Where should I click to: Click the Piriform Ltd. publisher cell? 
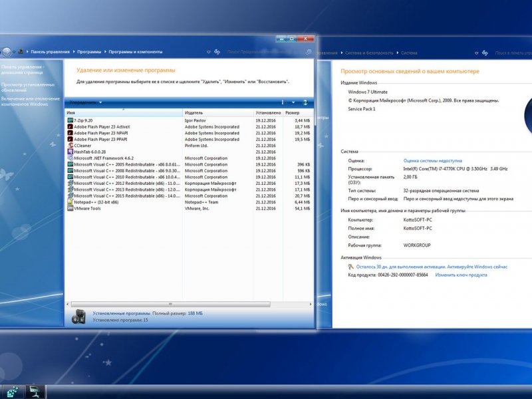coord(196,146)
